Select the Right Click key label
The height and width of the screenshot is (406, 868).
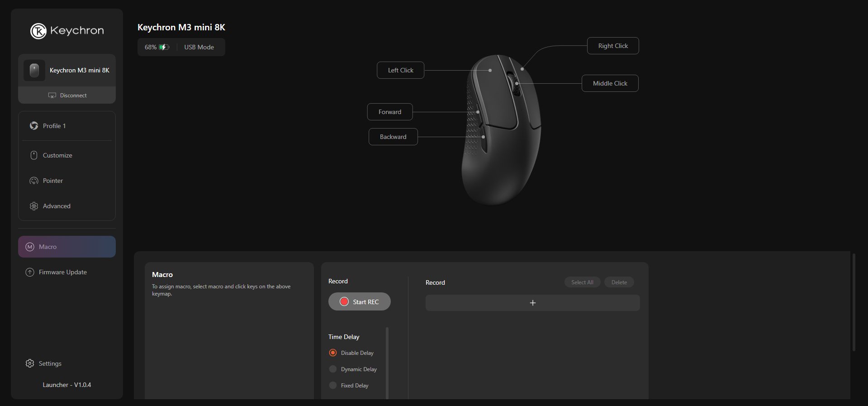pos(612,46)
